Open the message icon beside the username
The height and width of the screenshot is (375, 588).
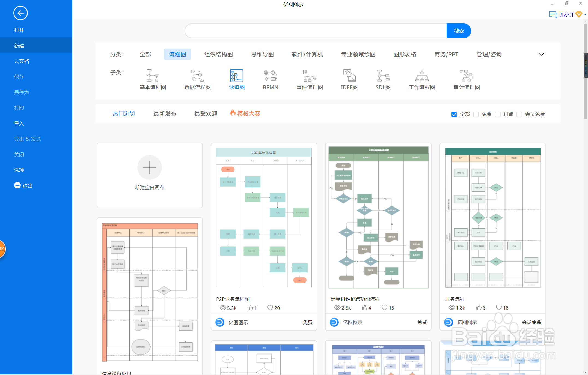coord(553,14)
